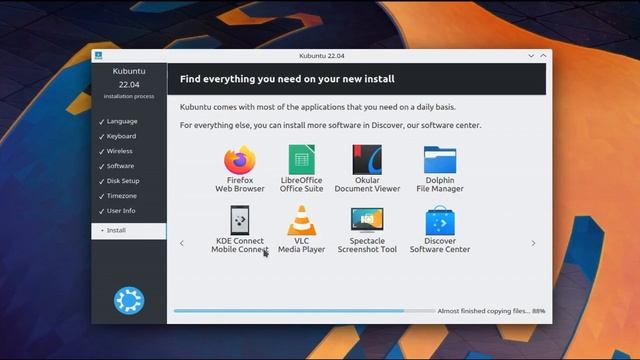Select the highlighted Install step
Viewport: 640px width, 360px height.
tap(129, 231)
